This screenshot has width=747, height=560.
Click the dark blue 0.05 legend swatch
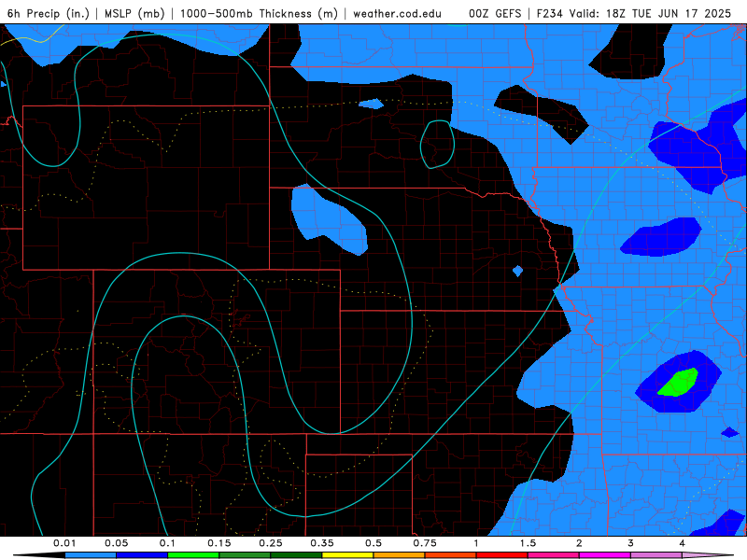pyautogui.click(x=142, y=555)
